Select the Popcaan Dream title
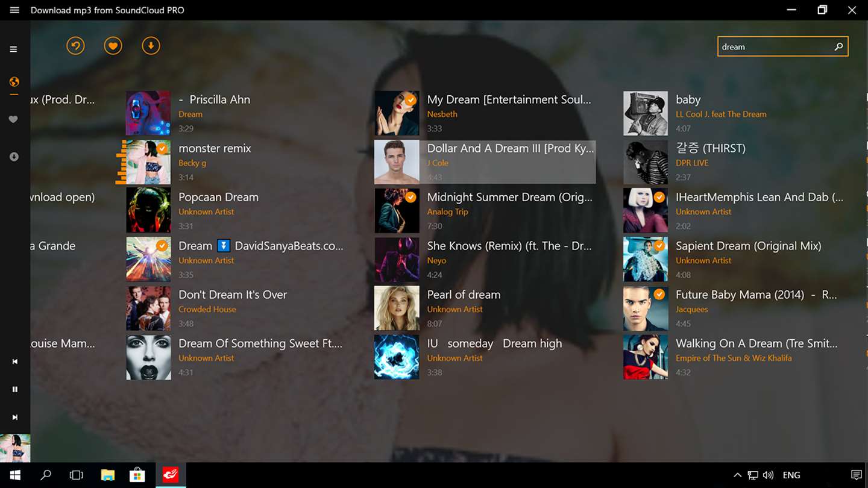 (x=218, y=197)
